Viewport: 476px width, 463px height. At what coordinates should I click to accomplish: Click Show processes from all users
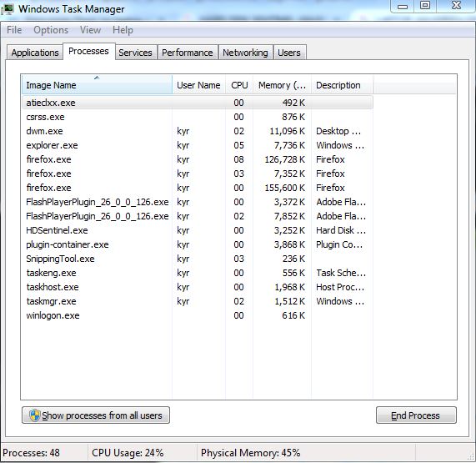click(96, 415)
